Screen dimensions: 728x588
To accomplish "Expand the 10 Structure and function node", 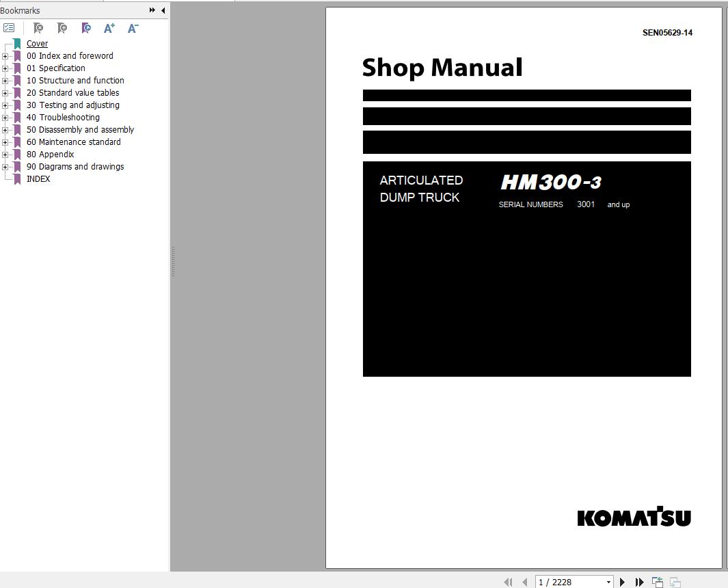I will 5,81.
